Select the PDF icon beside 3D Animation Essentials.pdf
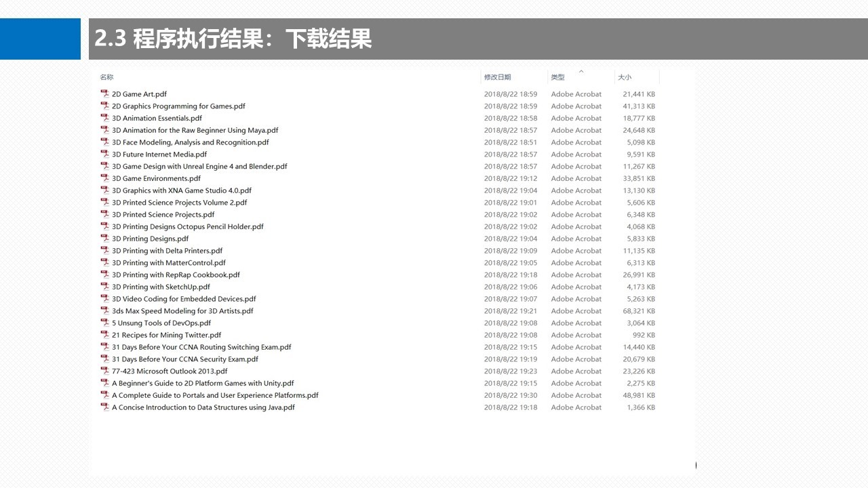868x488 pixels. tap(105, 118)
